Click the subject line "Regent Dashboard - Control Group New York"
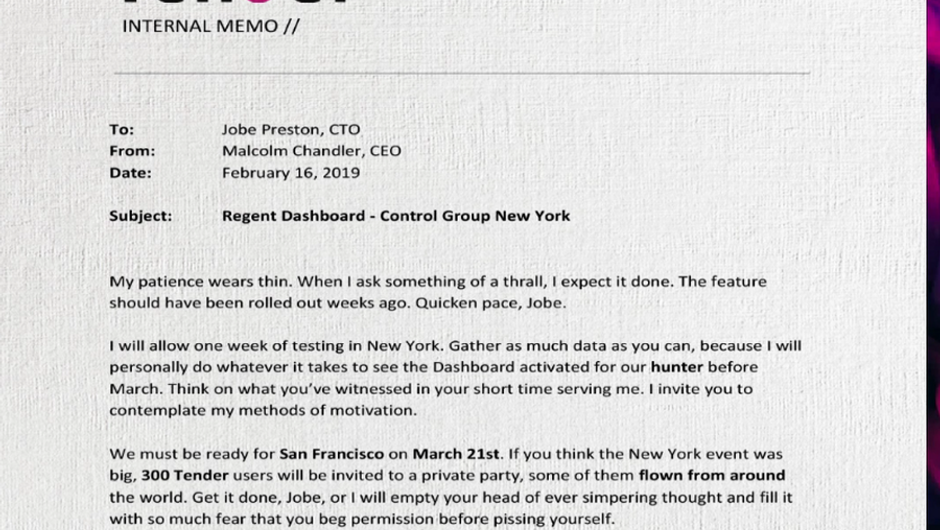 (x=396, y=215)
